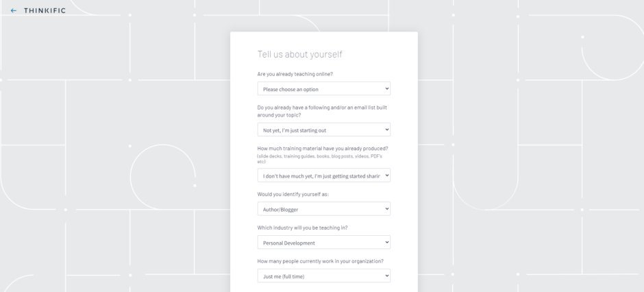Click the 'Tell us about yourself' heading
This screenshot has width=644, height=292.
click(x=300, y=54)
